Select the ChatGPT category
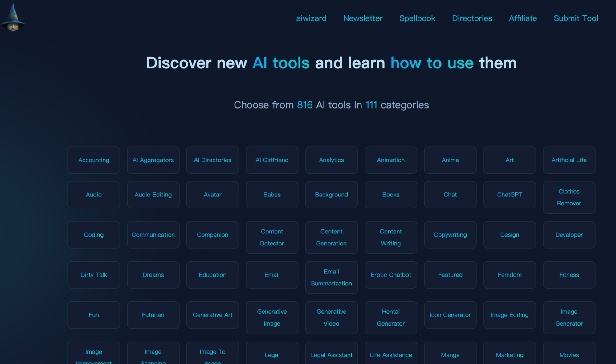The height and width of the screenshot is (364, 616). click(509, 195)
